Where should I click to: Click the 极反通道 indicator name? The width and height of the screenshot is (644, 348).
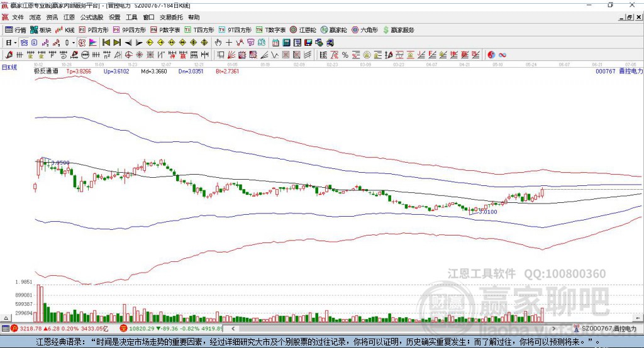coord(46,71)
